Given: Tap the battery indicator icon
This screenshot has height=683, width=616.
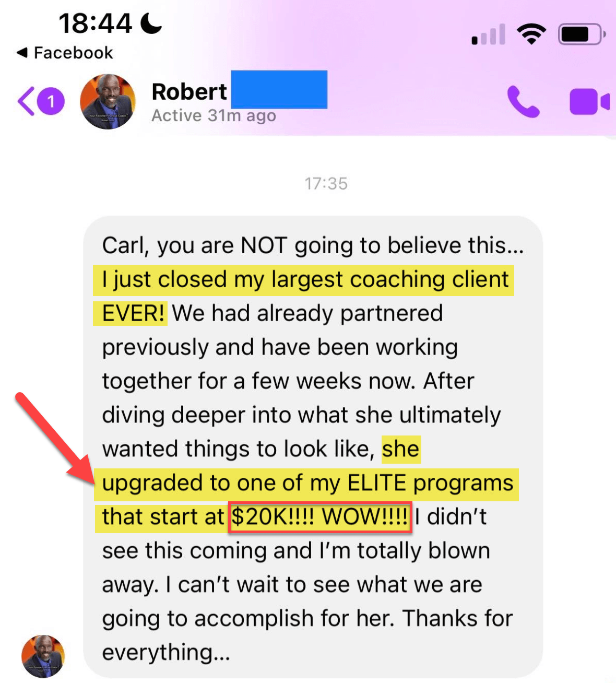Looking at the screenshot, I should tap(582, 35).
